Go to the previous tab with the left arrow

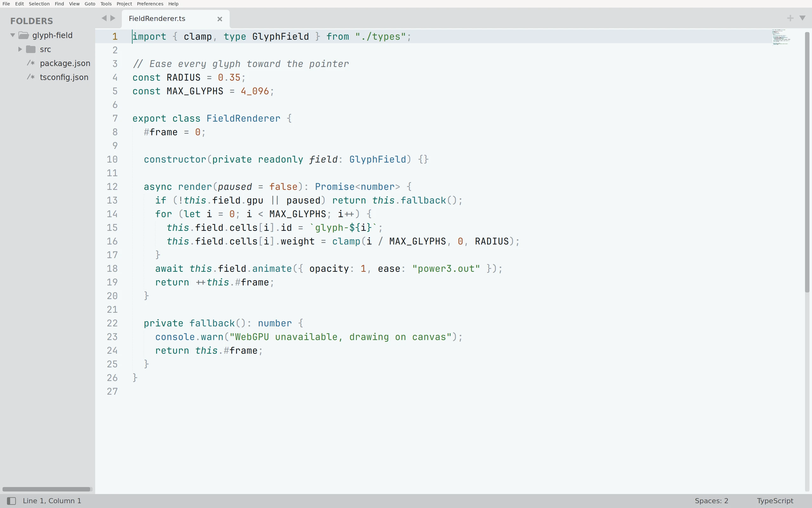point(104,18)
